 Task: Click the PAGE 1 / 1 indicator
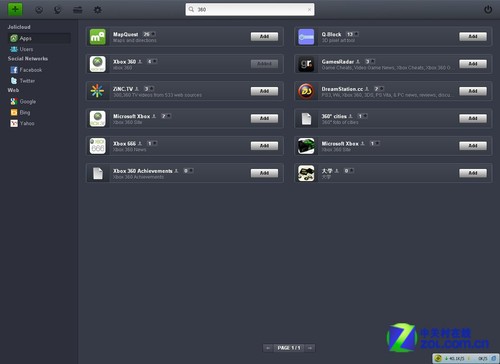(x=289, y=348)
